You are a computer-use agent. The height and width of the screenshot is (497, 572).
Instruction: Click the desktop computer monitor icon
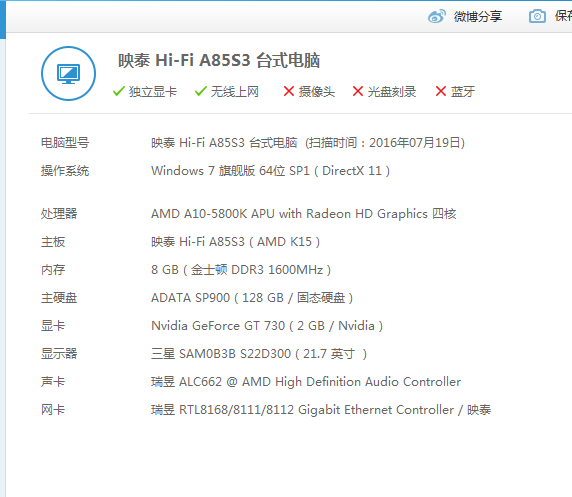(x=69, y=73)
